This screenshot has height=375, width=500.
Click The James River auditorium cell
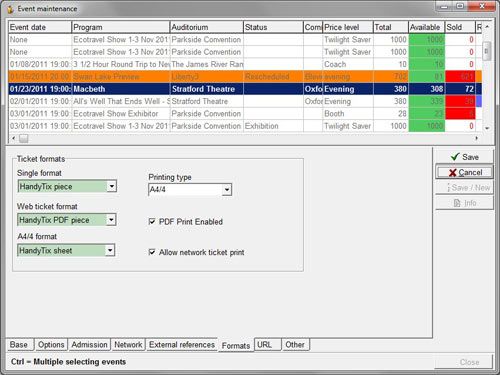tap(207, 64)
